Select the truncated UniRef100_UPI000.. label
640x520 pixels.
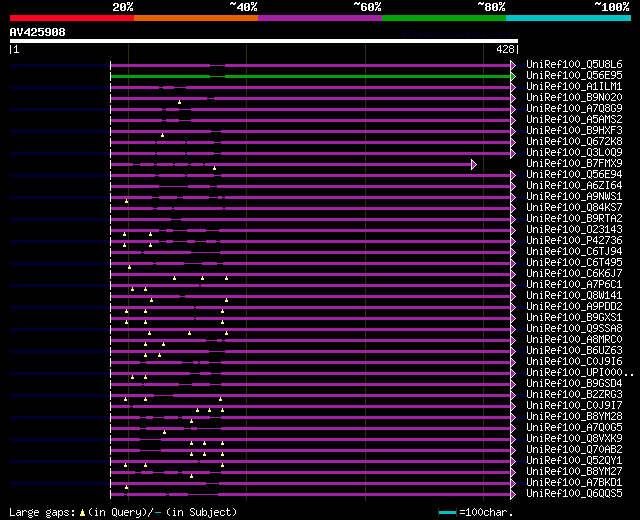click(x=580, y=373)
